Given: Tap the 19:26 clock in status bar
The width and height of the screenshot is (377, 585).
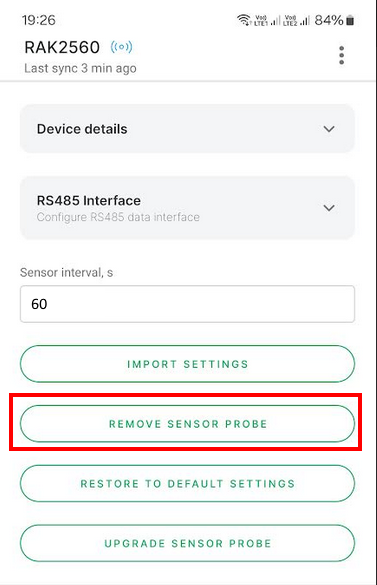Looking at the screenshot, I should click(x=38, y=20).
